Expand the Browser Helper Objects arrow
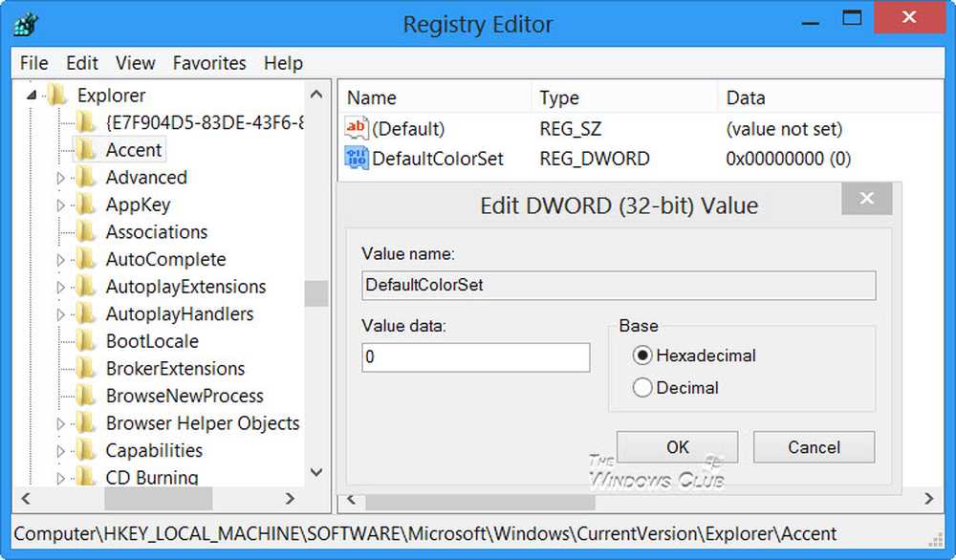Screen dimensions: 956x560 point(60,423)
